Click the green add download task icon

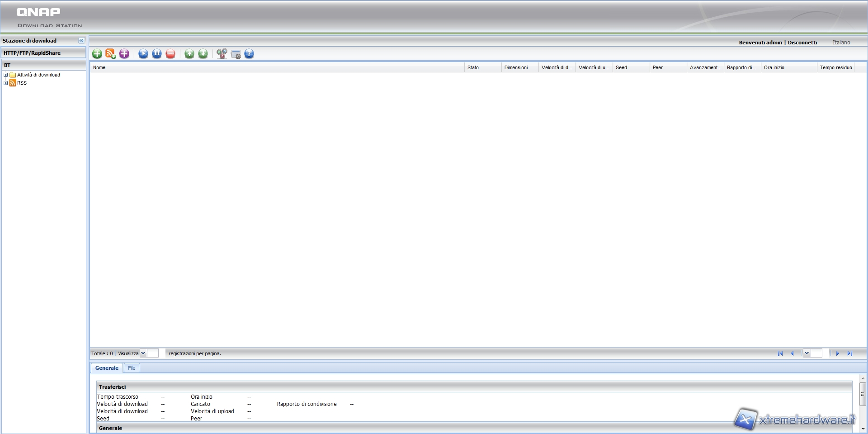[97, 54]
